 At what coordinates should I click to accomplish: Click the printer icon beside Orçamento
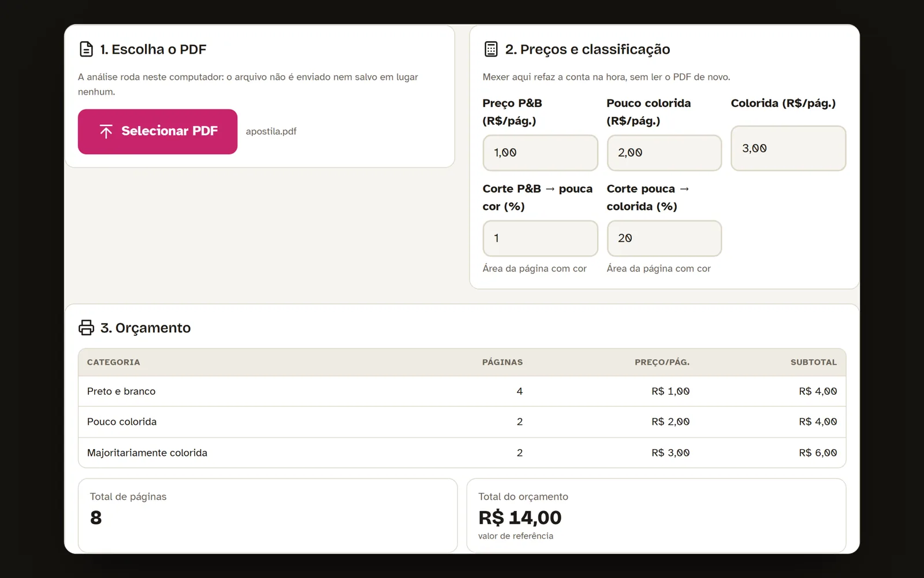[x=86, y=328]
